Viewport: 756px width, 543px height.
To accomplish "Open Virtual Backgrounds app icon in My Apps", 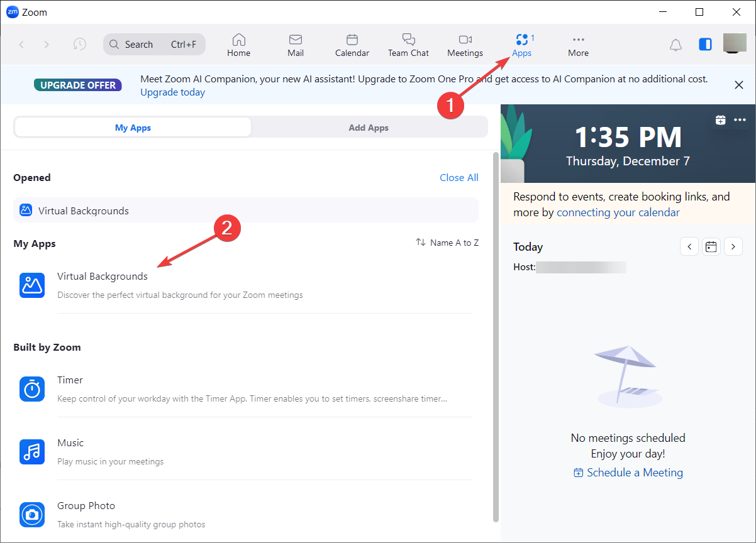I will 32,285.
